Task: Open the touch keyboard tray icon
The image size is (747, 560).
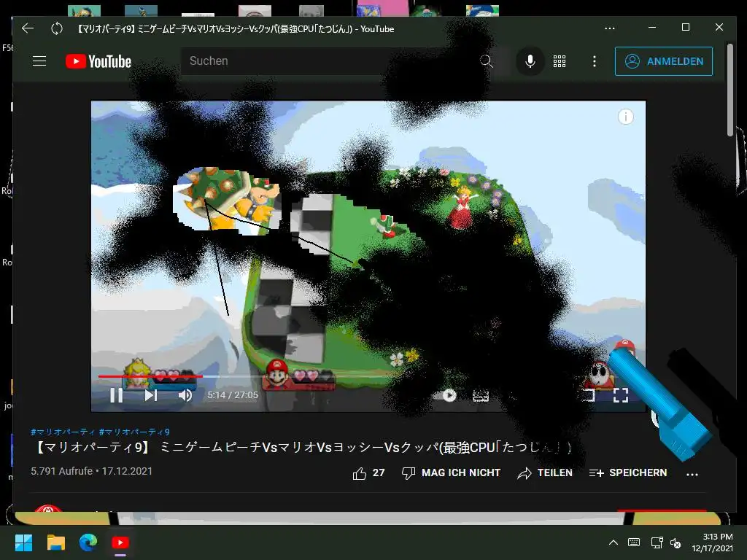Action: pyautogui.click(x=634, y=542)
